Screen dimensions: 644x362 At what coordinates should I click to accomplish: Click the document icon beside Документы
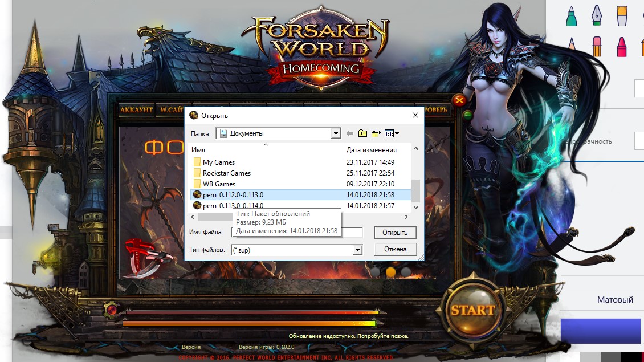pos(223,133)
